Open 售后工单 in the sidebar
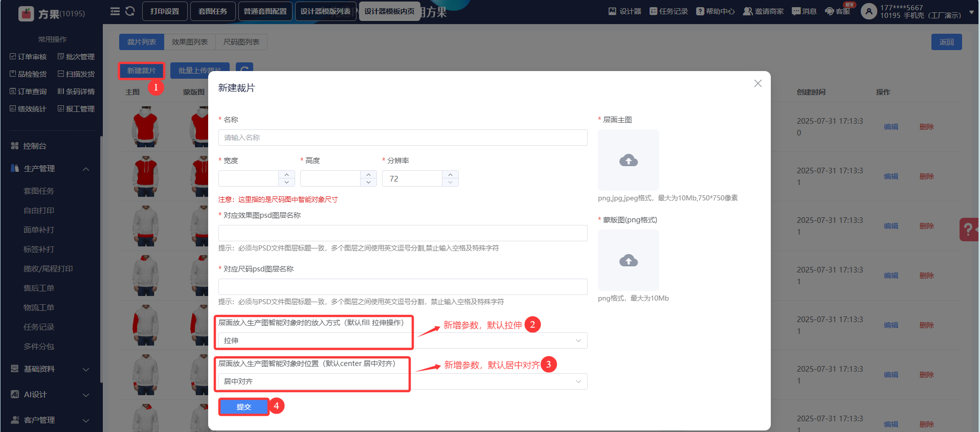 39,288
